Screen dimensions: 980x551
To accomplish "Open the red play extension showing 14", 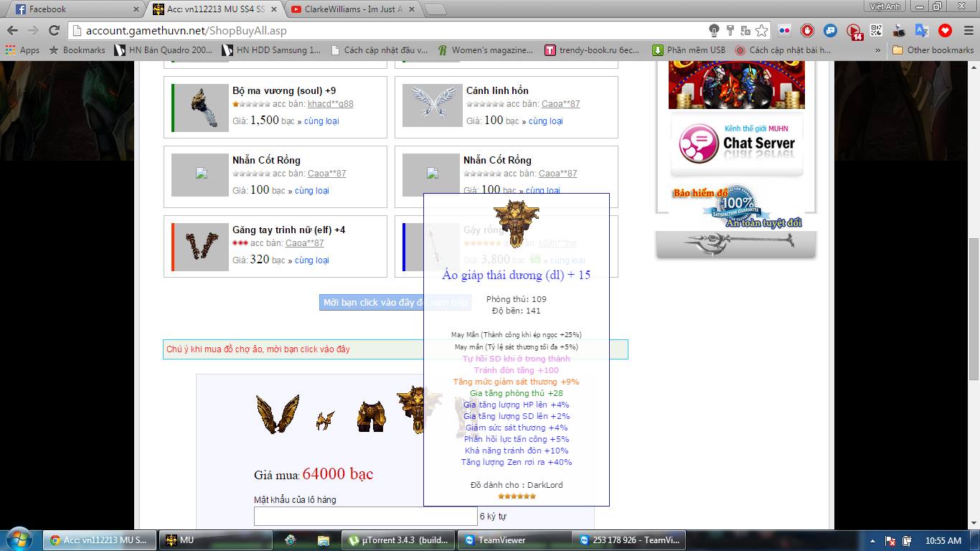I will [854, 32].
